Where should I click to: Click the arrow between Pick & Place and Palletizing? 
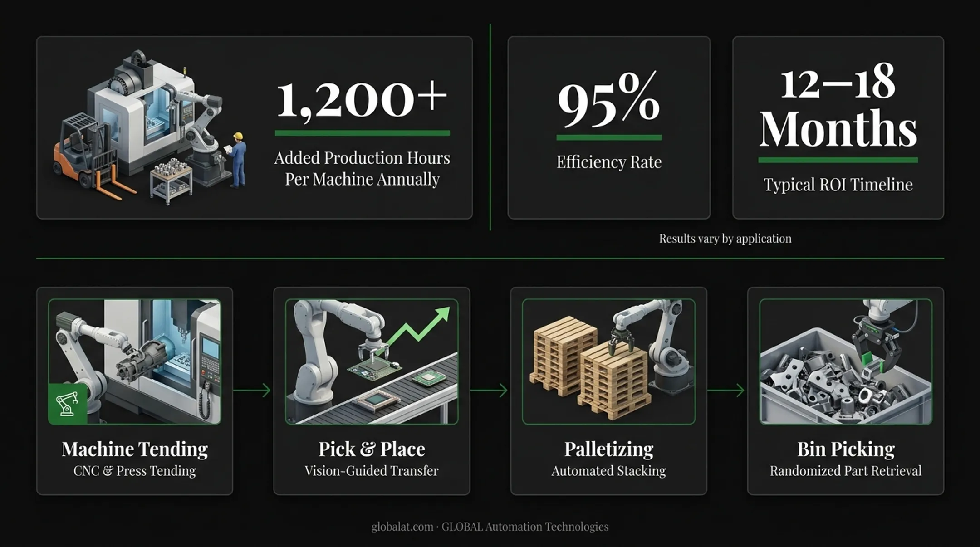point(489,390)
